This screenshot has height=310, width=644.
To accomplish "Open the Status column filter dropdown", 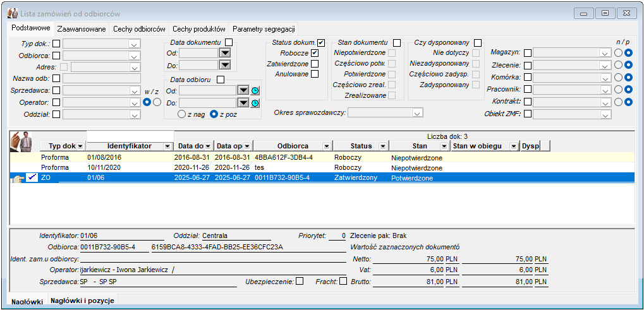I will click(382, 146).
